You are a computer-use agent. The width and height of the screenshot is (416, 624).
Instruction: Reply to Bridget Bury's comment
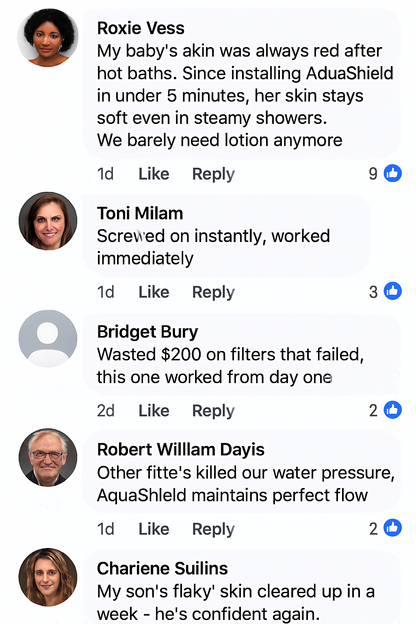point(213,411)
